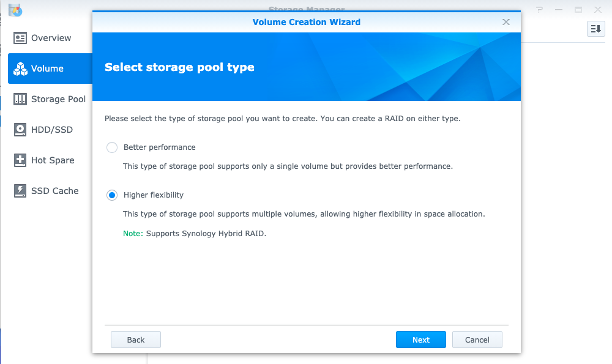Open the SSD Cache section
Viewport: 612px width, 364px height.
(x=50, y=191)
